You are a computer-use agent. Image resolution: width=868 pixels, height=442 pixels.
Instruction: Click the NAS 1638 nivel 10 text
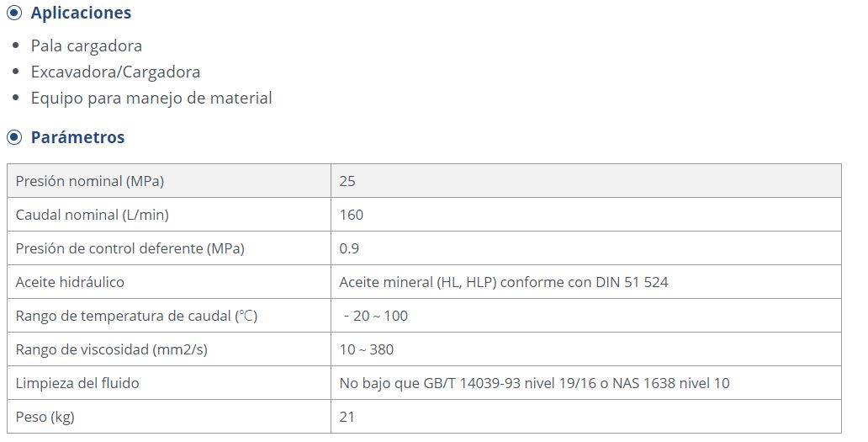pyautogui.click(x=670, y=383)
